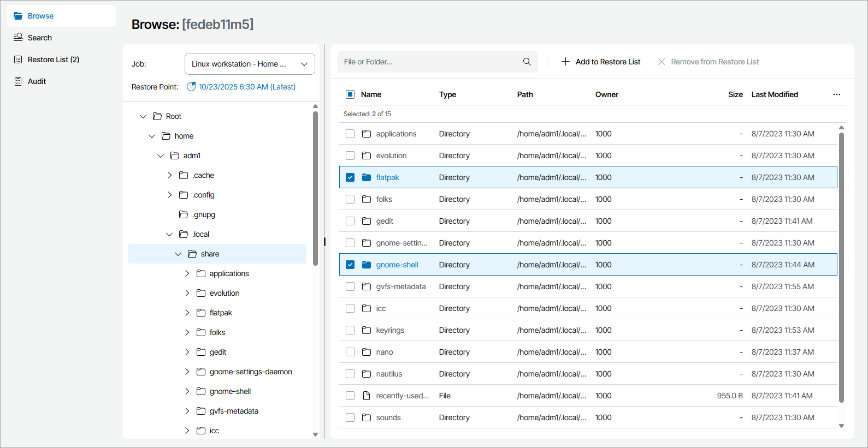The height and width of the screenshot is (448, 868).
Task: Click the restore point clock icon
Action: (191, 87)
